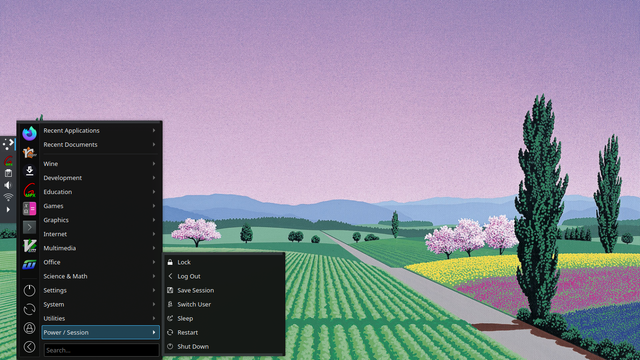The height and width of the screenshot is (360, 640).
Task: Click the left-chevron logout icon in favorites column
Action: 29,347
